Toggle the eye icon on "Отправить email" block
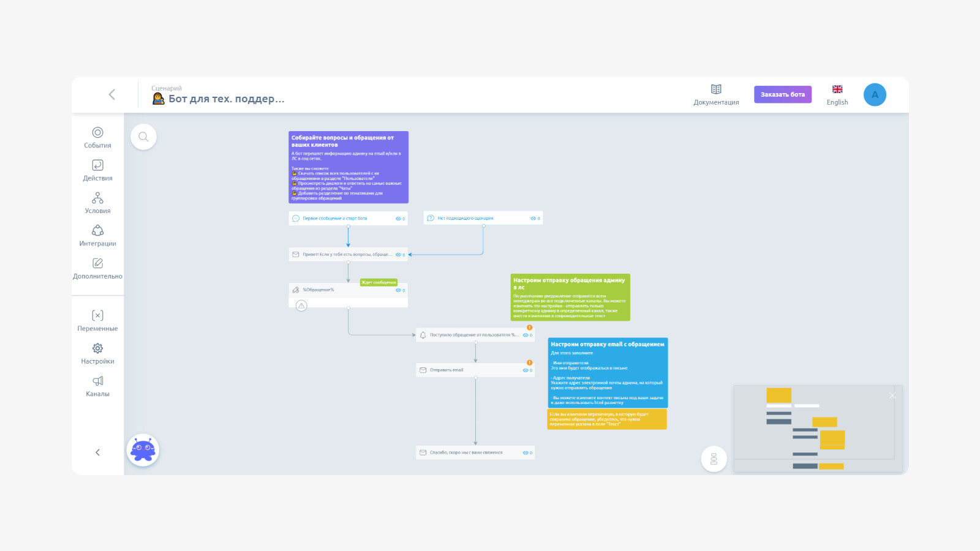Image resolution: width=980 pixels, height=551 pixels. coord(526,370)
